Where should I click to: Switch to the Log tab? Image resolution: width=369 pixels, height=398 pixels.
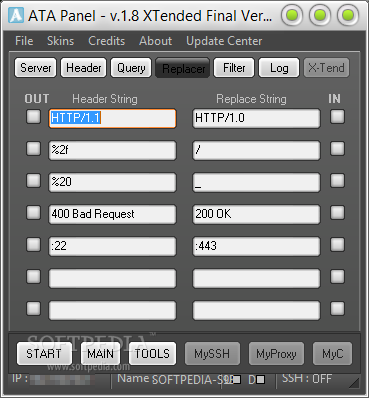click(279, 68)
